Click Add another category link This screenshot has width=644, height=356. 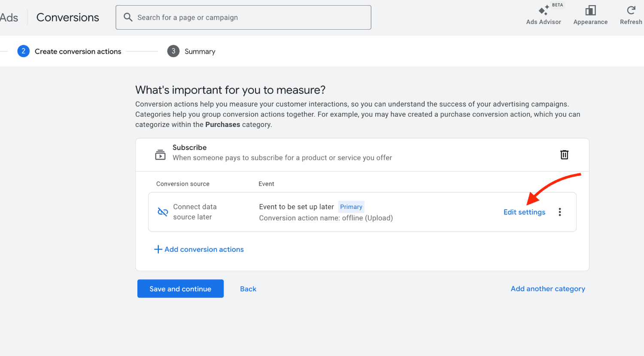point(548,289)
